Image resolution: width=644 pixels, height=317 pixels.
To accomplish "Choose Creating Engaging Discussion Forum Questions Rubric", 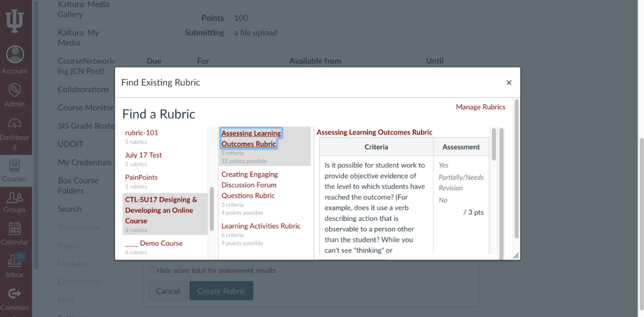I will [251, 185].
